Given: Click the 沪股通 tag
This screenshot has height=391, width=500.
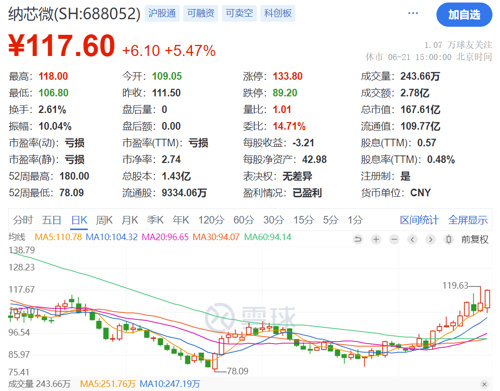Looking at the screenshot, I should point(162,13).
